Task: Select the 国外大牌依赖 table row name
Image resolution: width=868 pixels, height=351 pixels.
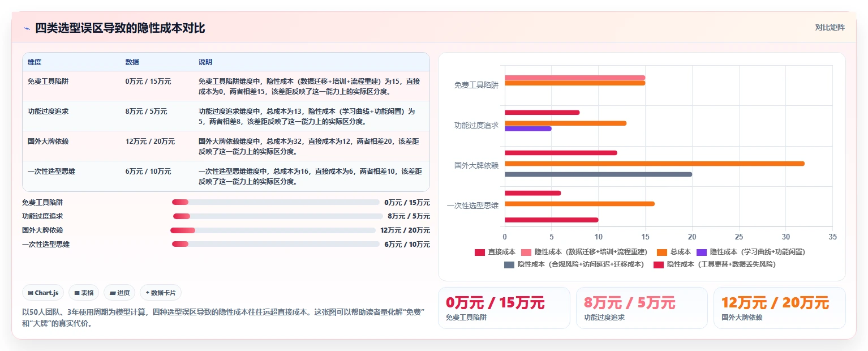Action: pyautogui.click(x=48, y=142)
